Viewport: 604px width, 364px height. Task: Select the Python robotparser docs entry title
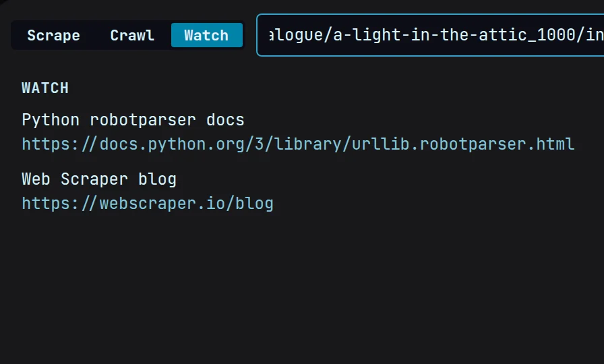[133, 120]
